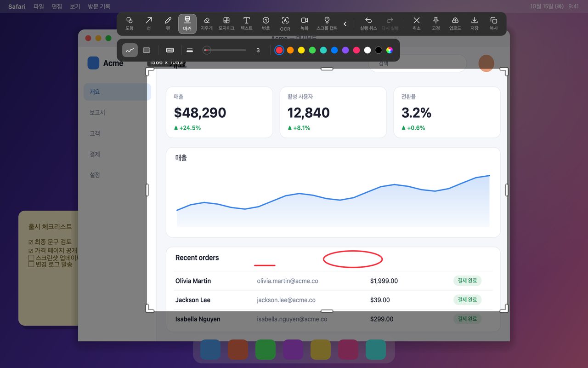Start 녹화 screen recording
The image size is (588, 368).
305,24
